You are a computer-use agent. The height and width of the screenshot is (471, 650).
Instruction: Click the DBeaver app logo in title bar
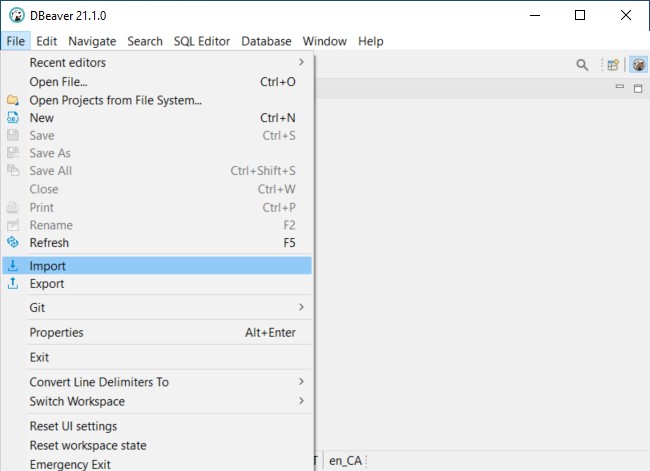(x=17, y=15)
